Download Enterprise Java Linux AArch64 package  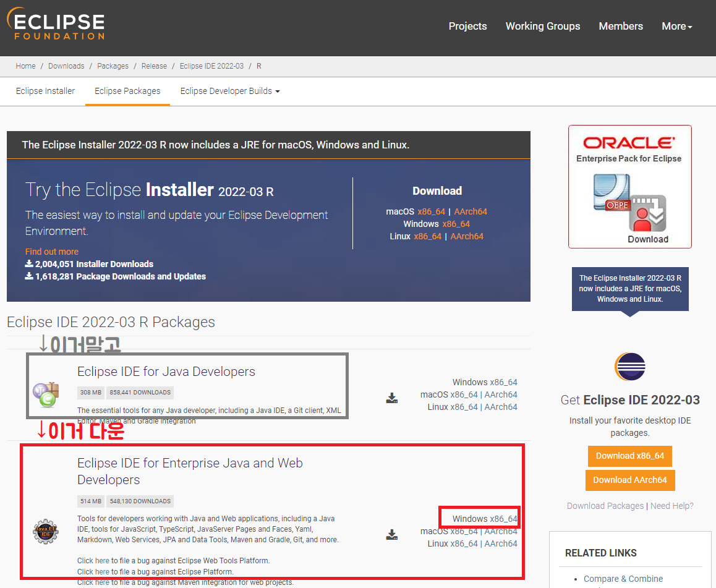pos(501,543)
